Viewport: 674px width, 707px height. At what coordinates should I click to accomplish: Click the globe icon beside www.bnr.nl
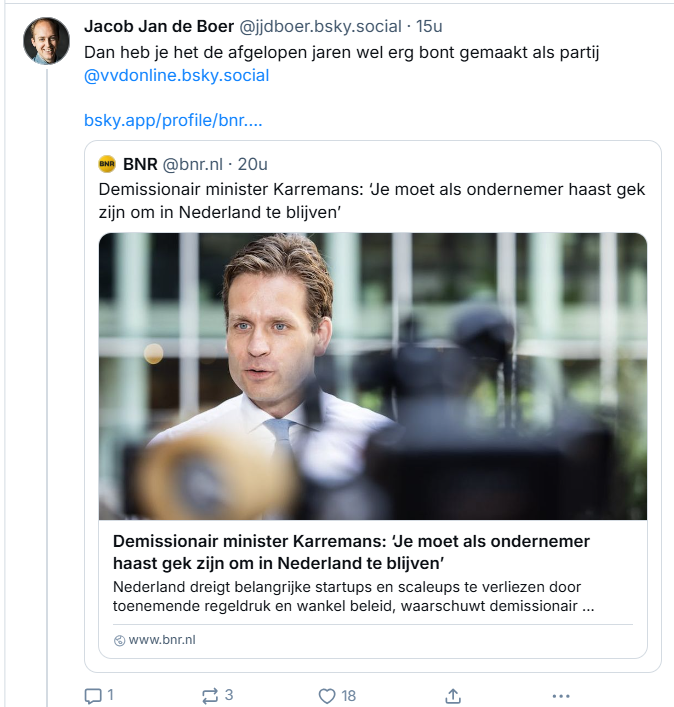coord(119,640)
